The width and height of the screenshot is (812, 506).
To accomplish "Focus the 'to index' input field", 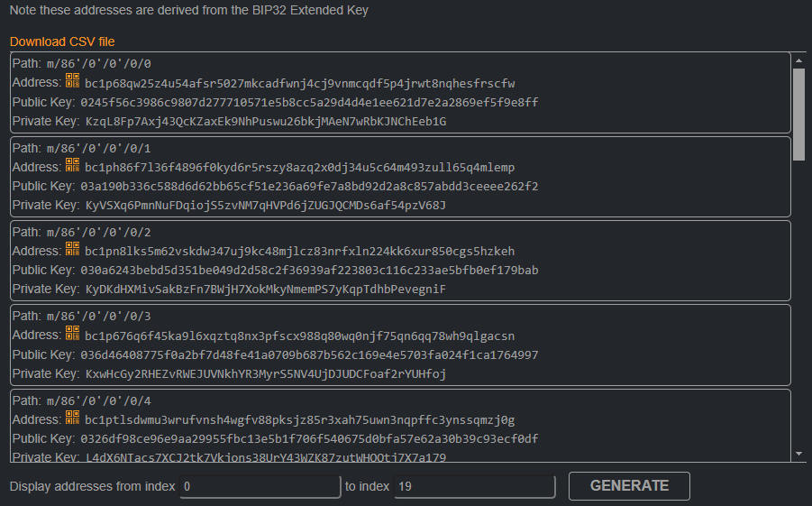I will [x=474, y=487].
